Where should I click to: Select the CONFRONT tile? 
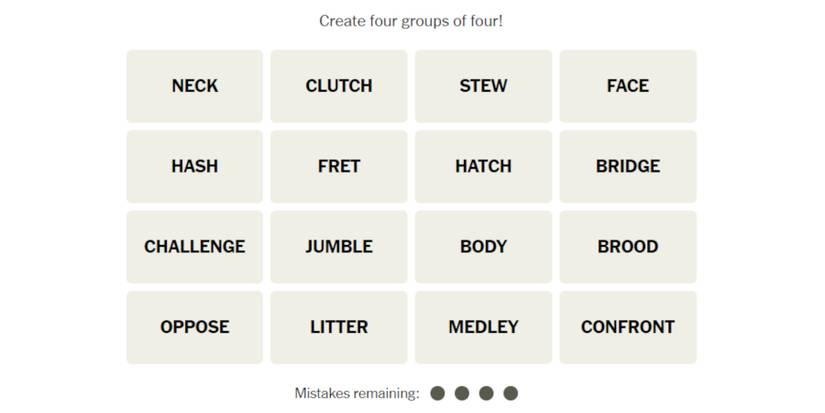pyautogui.click(x=627, y=327)
